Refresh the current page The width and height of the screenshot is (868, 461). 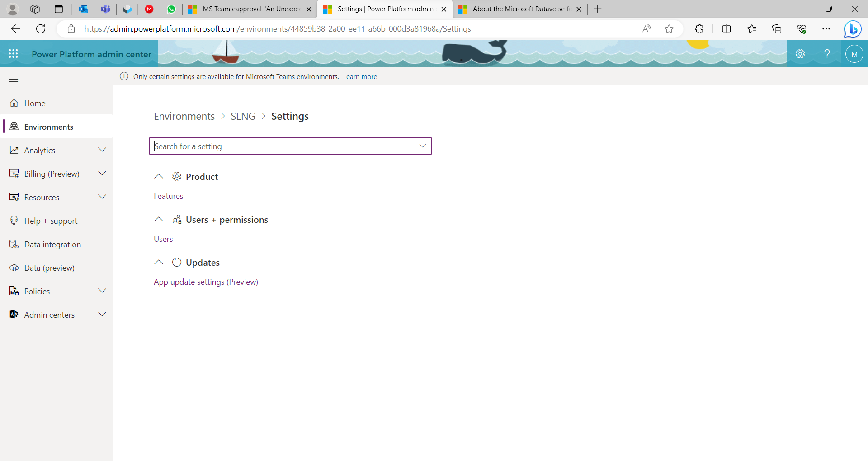pos(41,29)
